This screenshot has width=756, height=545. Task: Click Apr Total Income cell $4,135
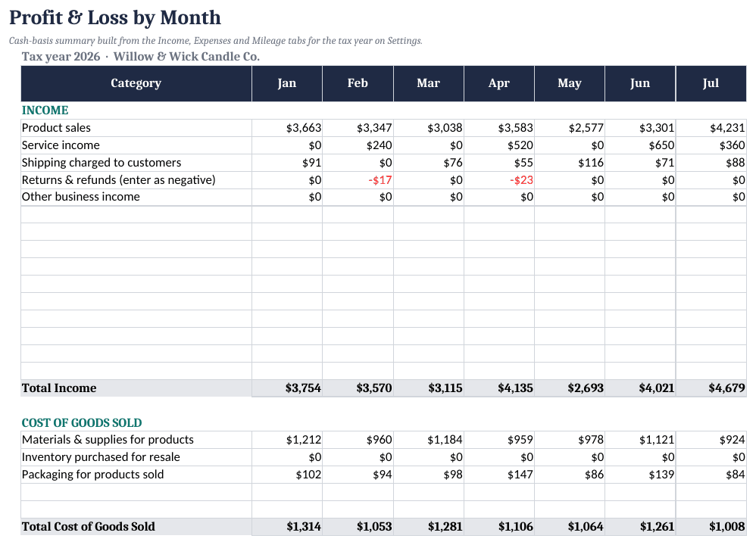pos(499,388)
